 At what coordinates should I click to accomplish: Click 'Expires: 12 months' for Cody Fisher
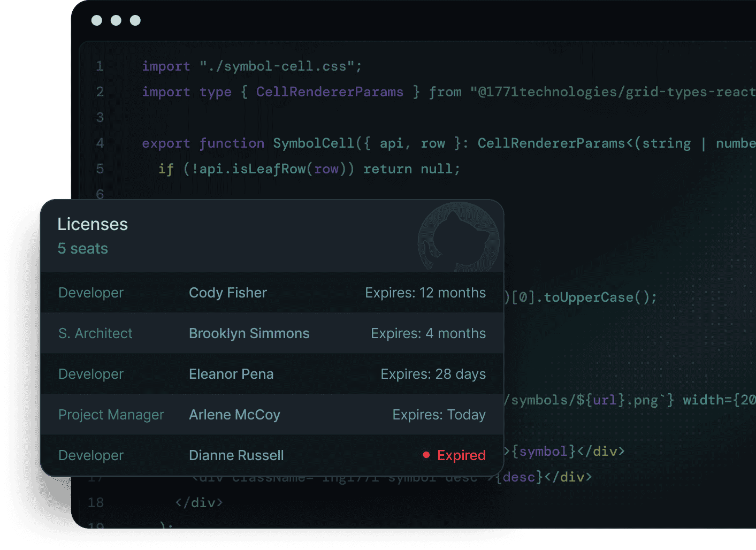tap(425, 293)
